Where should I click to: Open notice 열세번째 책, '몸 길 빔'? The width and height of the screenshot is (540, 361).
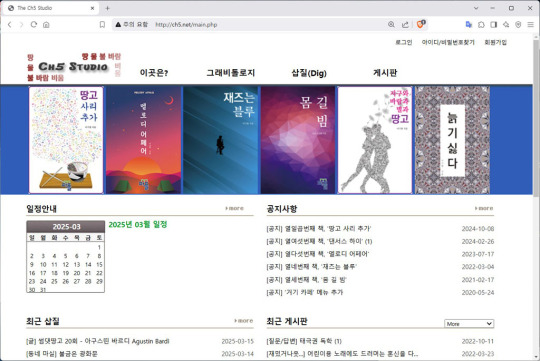click(x=306, y=279)
